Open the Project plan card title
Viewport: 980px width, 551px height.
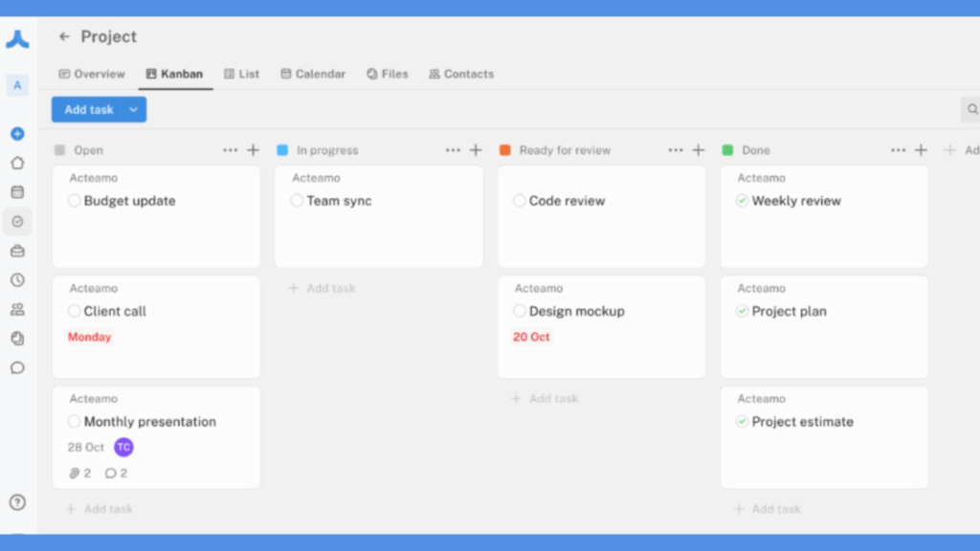(789, 311)
